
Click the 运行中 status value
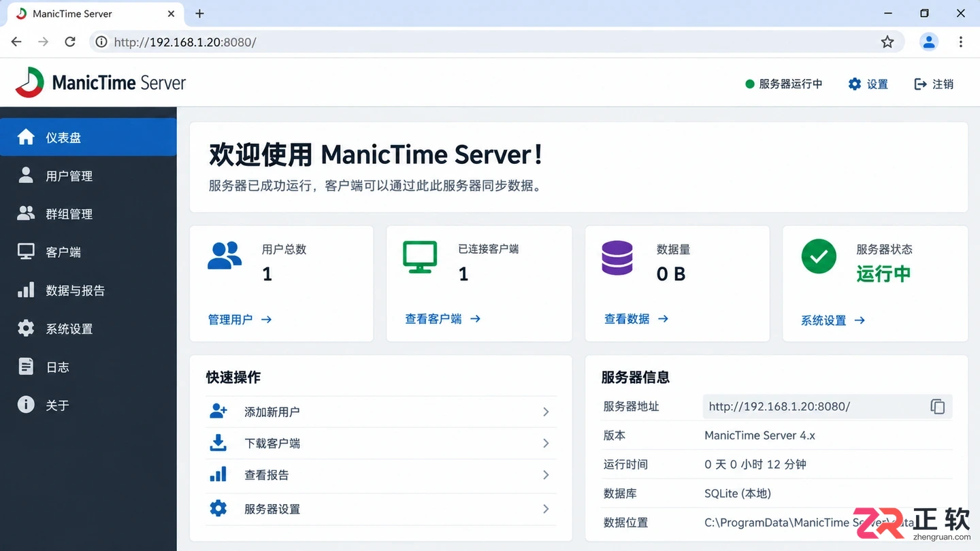tap(883, 273)
